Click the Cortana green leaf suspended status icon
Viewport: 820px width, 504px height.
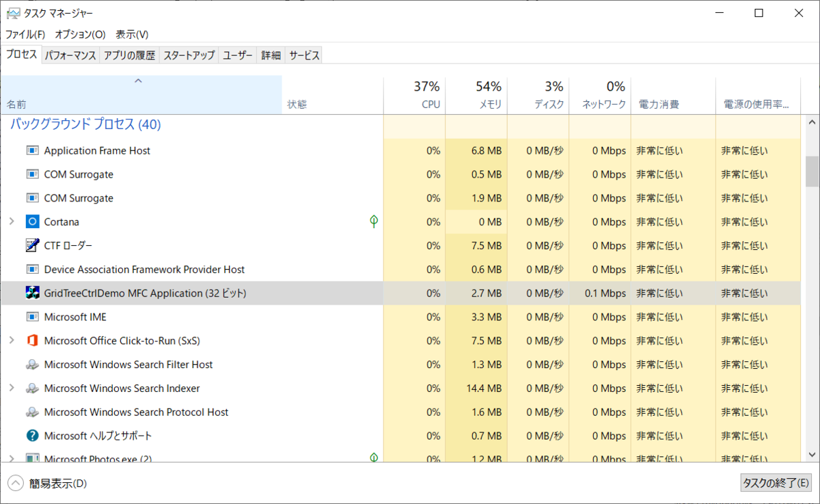coord(374,221)
